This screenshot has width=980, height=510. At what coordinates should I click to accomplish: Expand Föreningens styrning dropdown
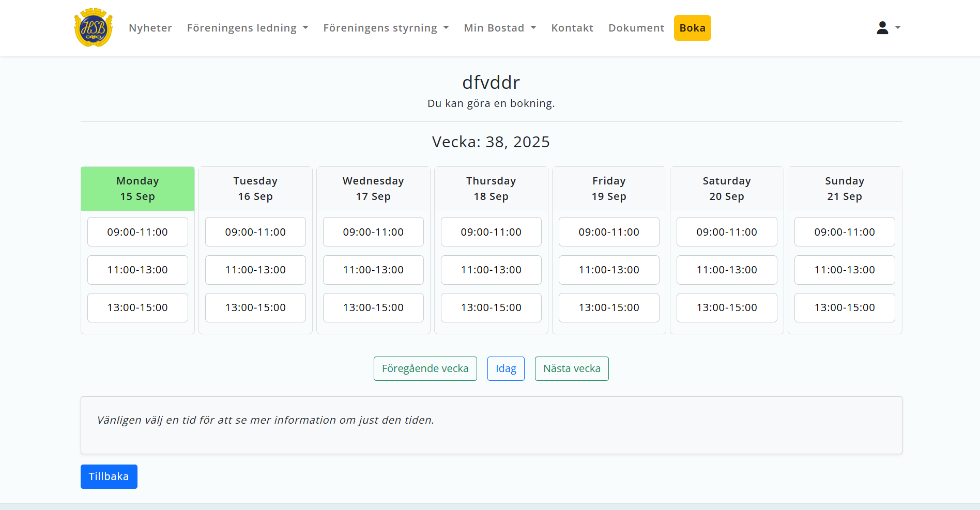click(x=386, y=28)
